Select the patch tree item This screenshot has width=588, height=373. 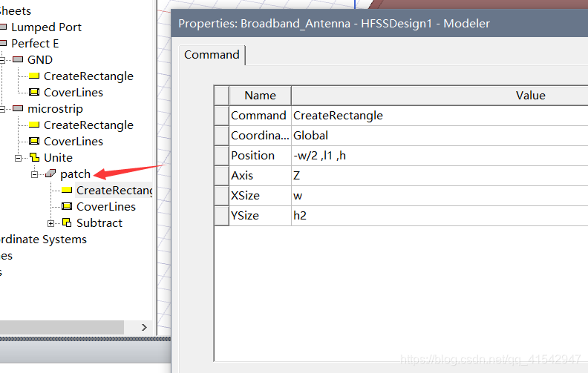(76, 174)
